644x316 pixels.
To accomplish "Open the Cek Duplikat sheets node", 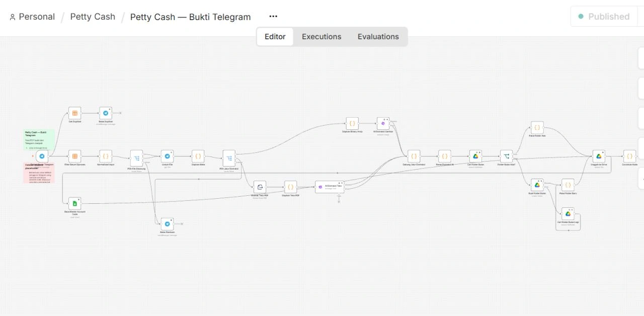I will point(75,113).
